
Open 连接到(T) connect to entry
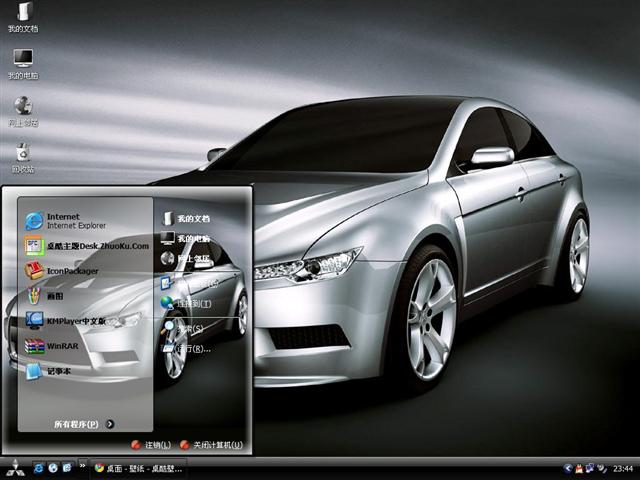186,303
